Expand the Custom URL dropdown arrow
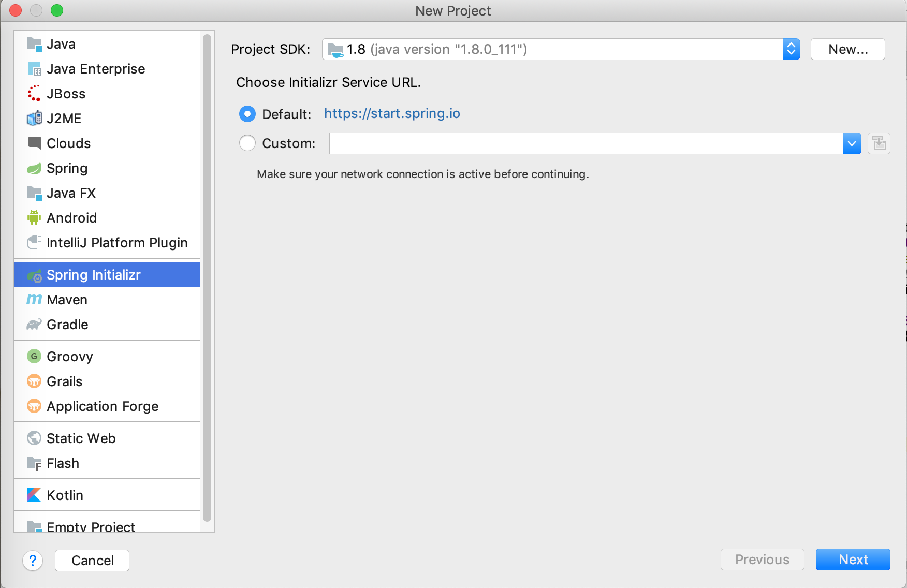 (x=852, y=143)
